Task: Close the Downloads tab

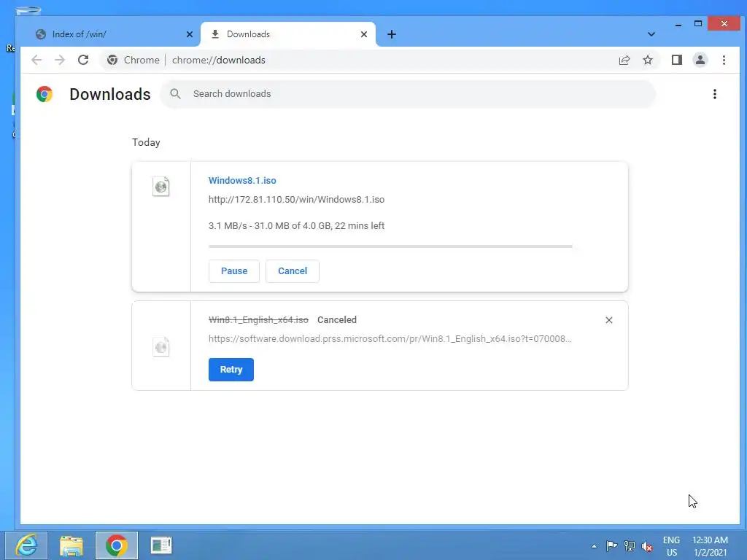Action: 364,34
